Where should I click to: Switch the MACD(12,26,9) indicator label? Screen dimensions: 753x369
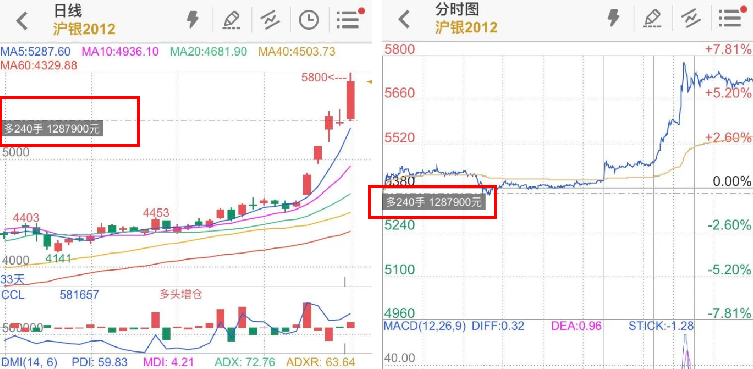click(x=425, y=326)
